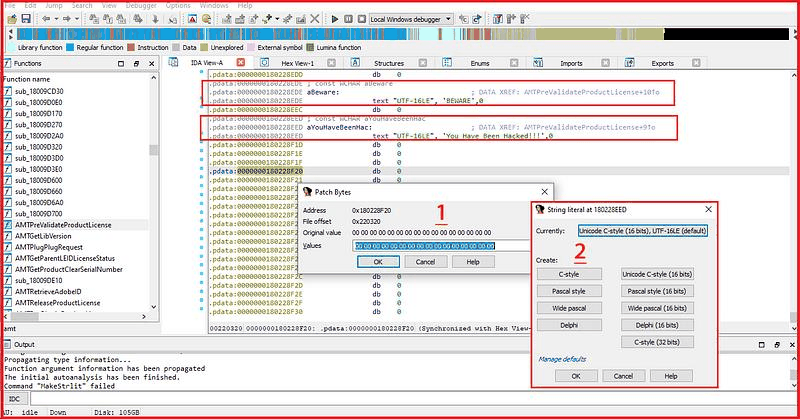Screen dimensions: 800x419
Task: Open the back-navigation history dropdown arrow
Action: point(56,19)
